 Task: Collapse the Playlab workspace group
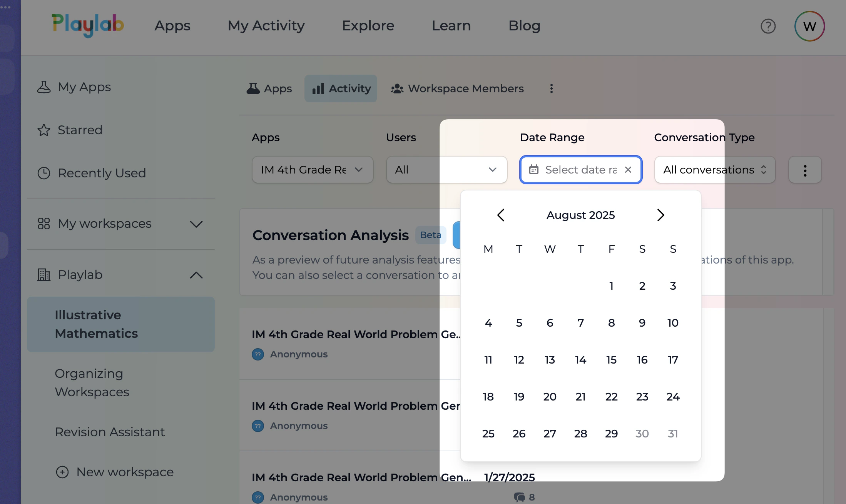(x=196, y=275)
